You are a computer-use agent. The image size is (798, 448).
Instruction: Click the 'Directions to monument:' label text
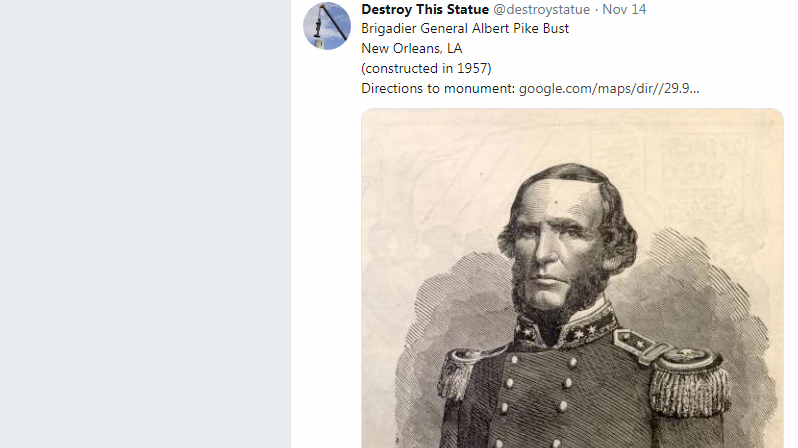coord(438,88)
